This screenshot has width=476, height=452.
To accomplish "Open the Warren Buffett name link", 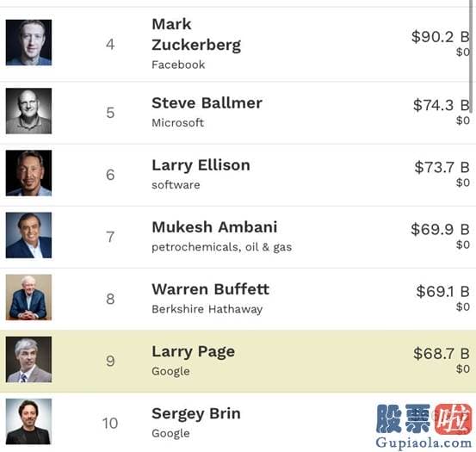I will (x=210, y=289).
